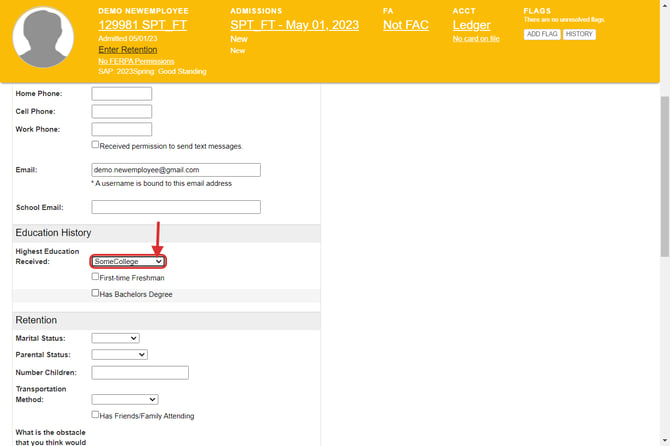Expand the Transportation Method dropdown
The image size is (670, 446).
point(124,399)
